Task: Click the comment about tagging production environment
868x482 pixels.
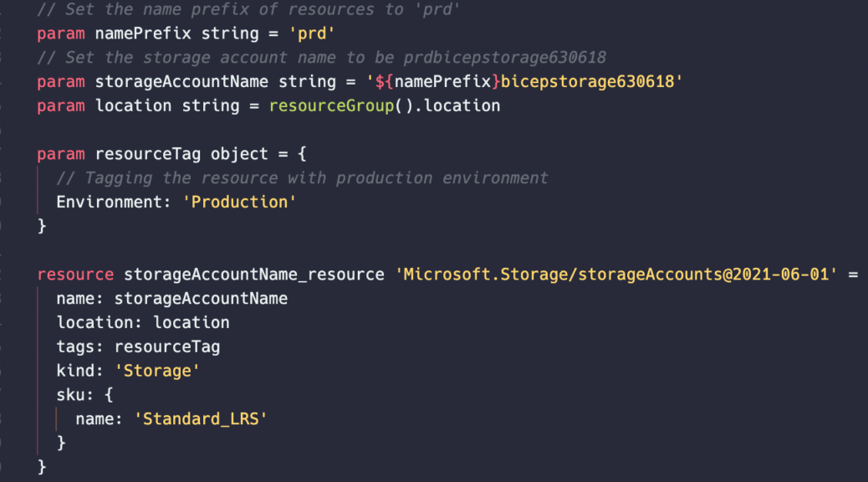Action: point(302,178)
